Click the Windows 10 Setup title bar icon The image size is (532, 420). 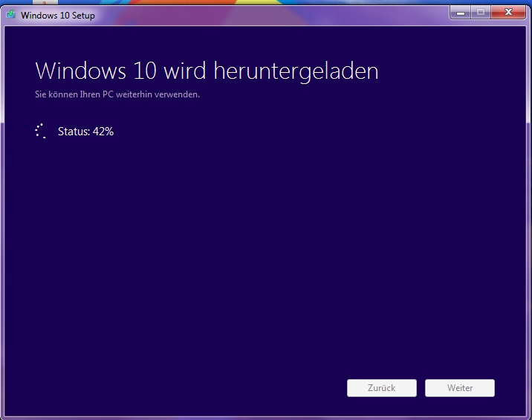[x=11, y=14]
